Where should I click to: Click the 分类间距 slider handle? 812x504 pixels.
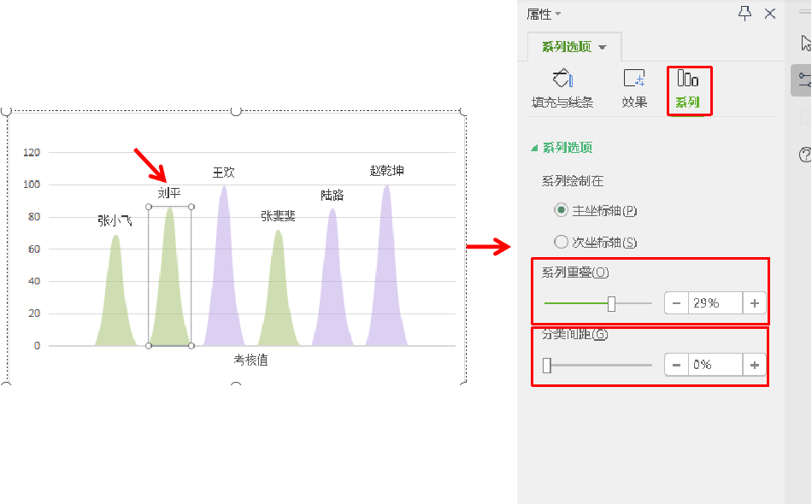coord(547,366)
